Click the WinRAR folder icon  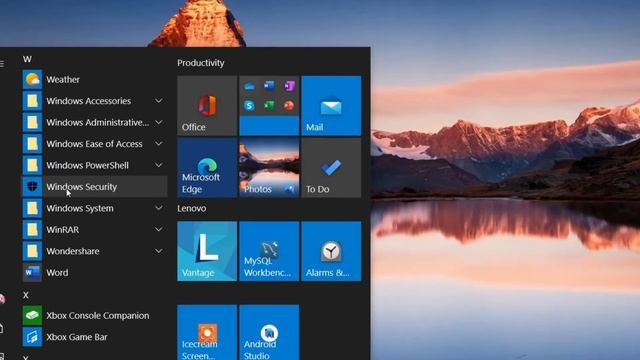click(x=32, y=230)
